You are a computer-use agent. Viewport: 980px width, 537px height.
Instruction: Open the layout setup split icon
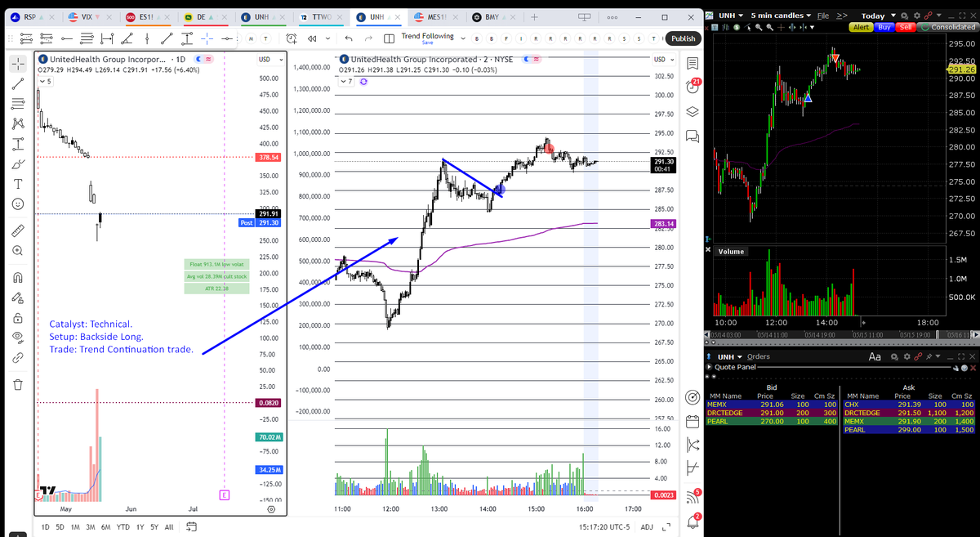(390, 38)
